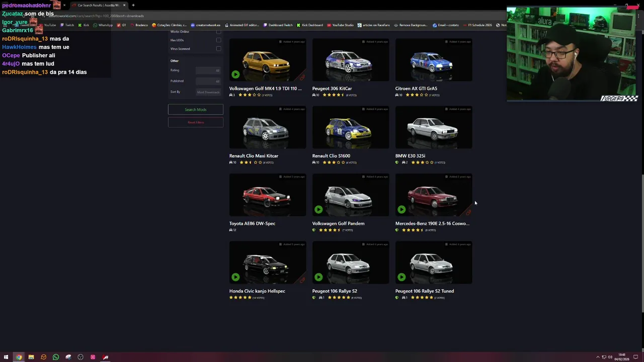
Task: Open the red-white racing app in taskbar
Action: [105, 357]
